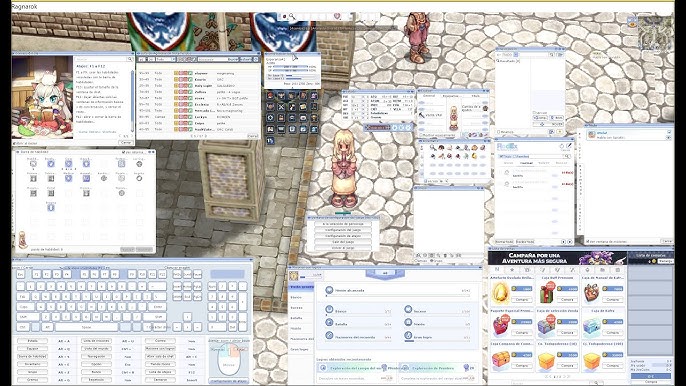686x386 pixels.
Task: Toggle the Mostrar equipamiento checkbox
Action: click(x=421, y=136)
